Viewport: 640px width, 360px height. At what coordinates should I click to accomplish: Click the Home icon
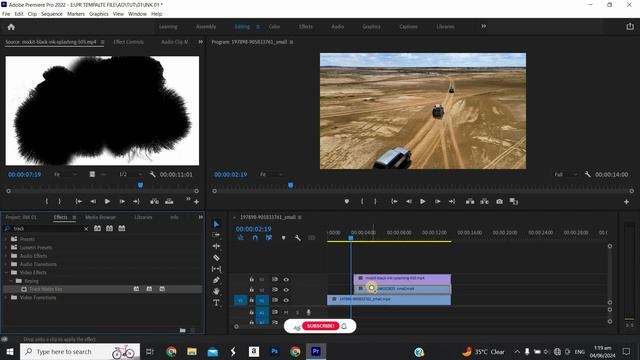pos(11,27)
